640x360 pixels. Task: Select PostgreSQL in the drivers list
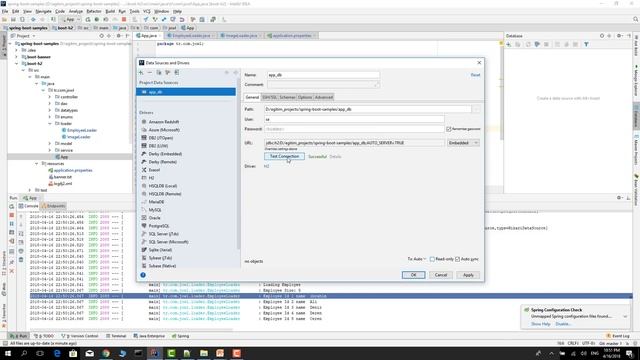coord(159,226)
